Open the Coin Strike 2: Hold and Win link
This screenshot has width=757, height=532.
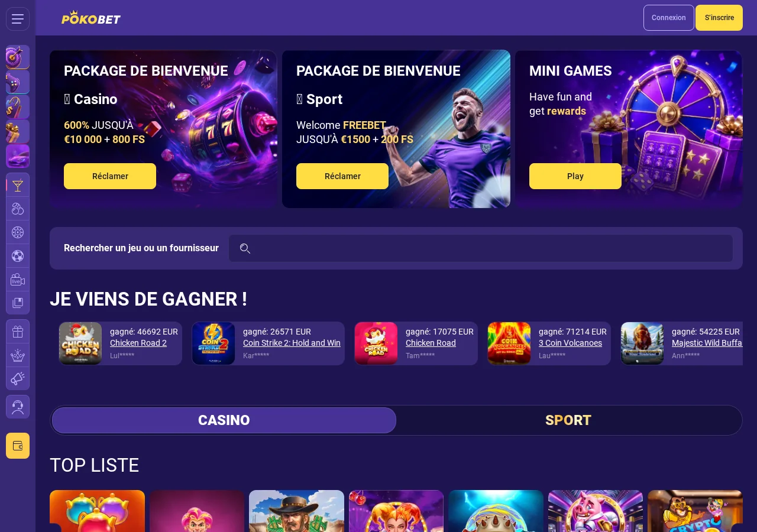[292, 343]
